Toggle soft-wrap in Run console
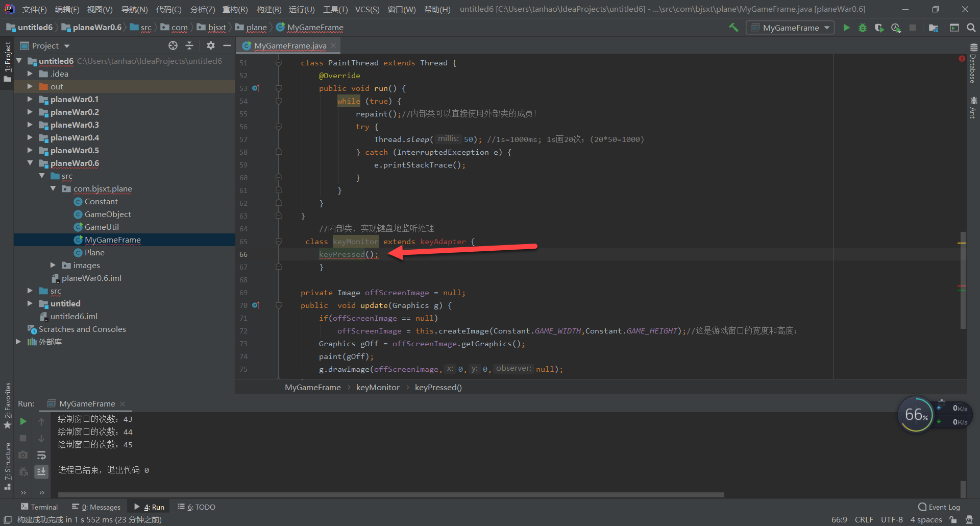Screen dimensions: 980x526 click(x=41, y=455)
